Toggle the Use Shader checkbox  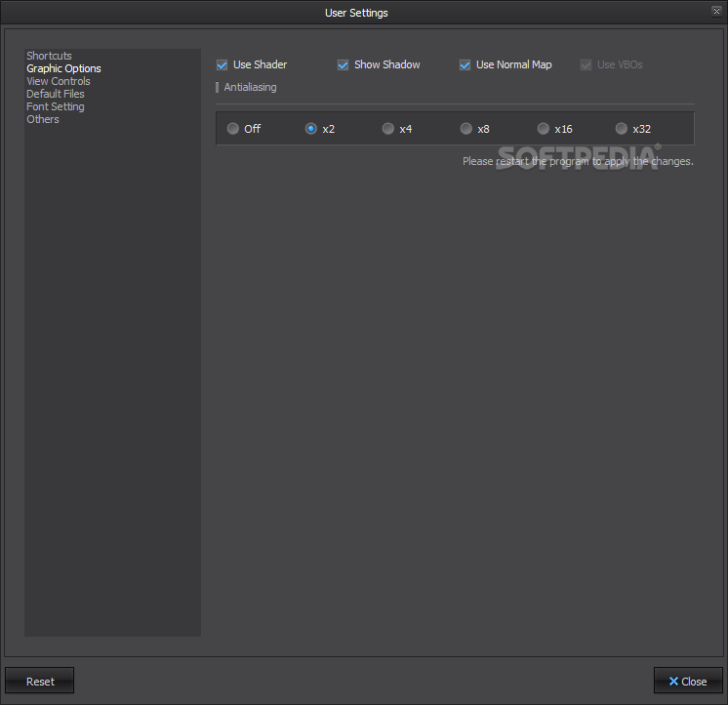222,65
